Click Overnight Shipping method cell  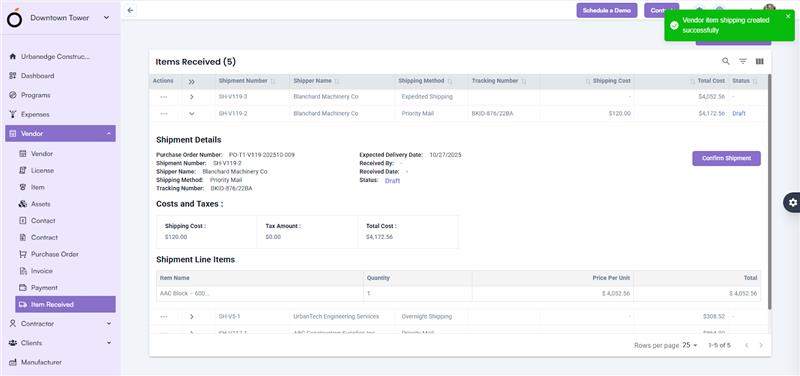click(427, 317)
